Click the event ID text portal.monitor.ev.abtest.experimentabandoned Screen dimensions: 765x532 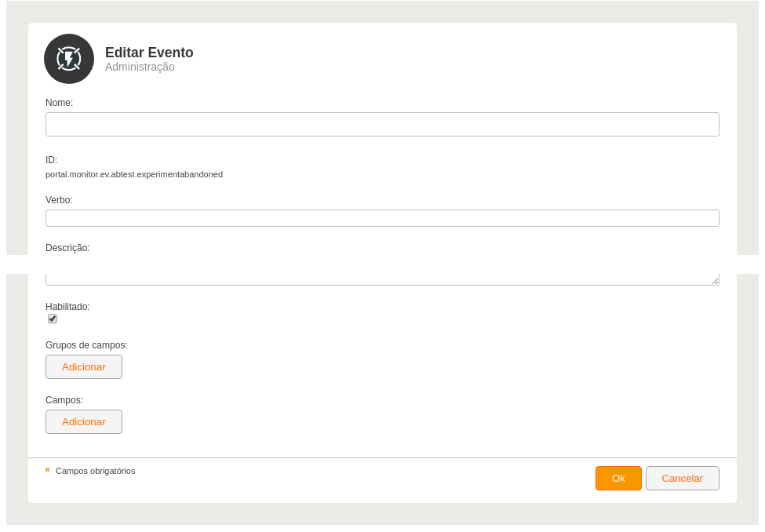(134, 175)
